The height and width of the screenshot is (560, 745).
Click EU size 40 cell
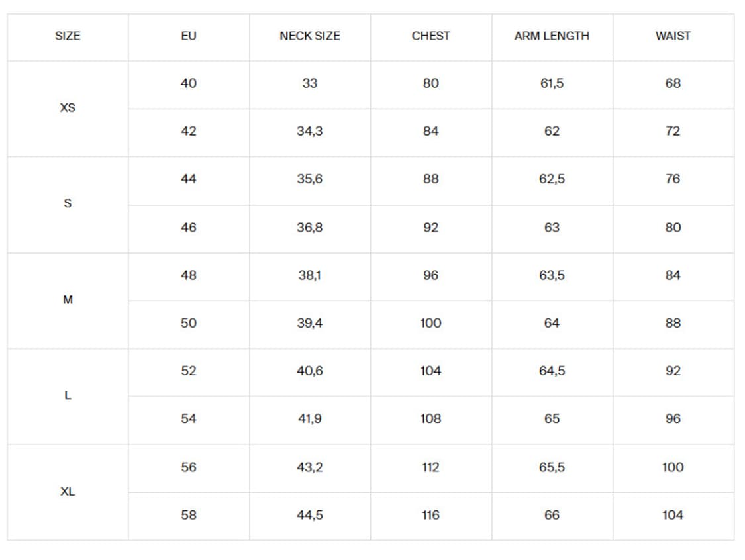[x=189, y=83]
